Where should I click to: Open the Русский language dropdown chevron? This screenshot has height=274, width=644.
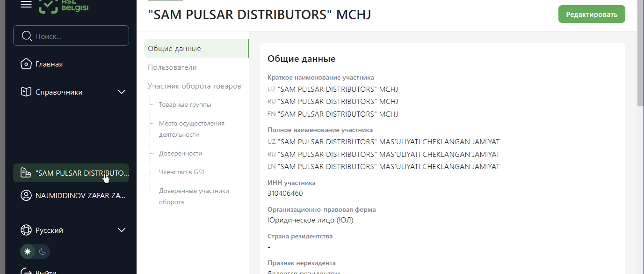pyautogui.click(x=122, y=230)
